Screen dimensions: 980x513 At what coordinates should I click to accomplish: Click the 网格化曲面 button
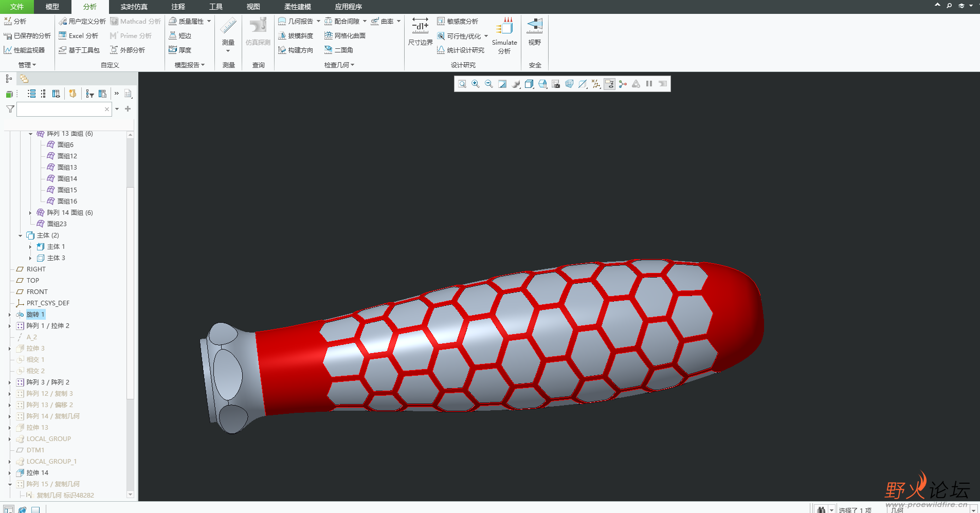(x=345, y=35)
